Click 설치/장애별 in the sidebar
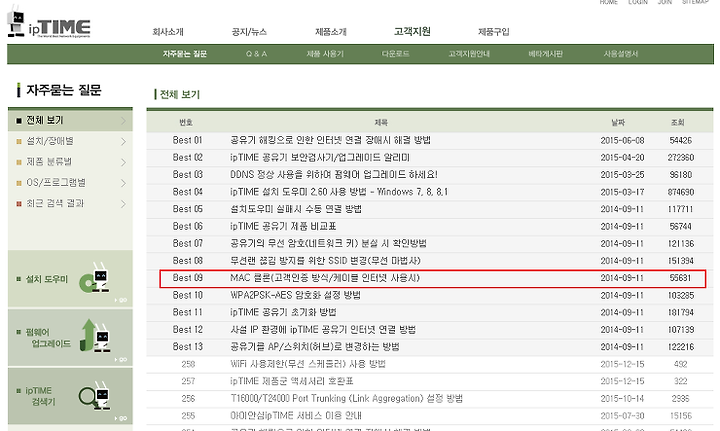 [x=50, y=141]
